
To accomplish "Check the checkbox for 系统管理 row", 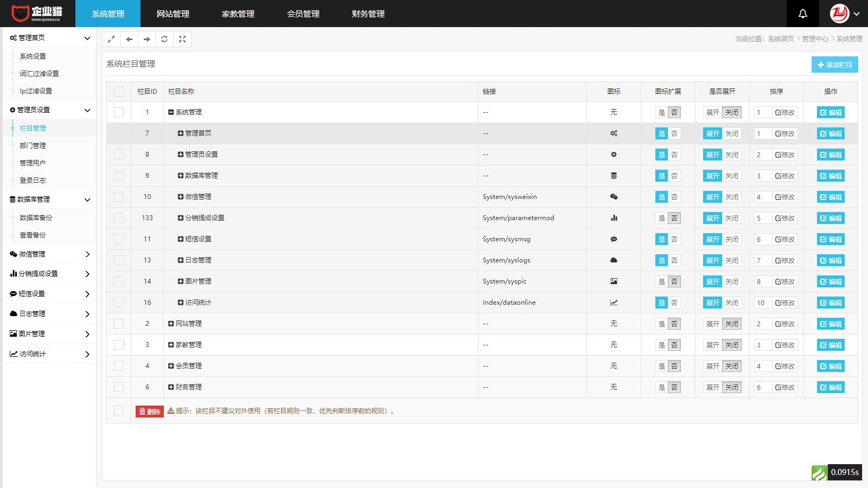I will click(119, 112).
